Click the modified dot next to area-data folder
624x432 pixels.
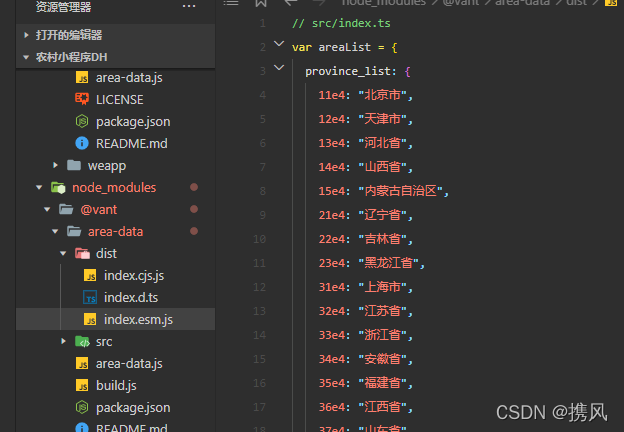194,231
